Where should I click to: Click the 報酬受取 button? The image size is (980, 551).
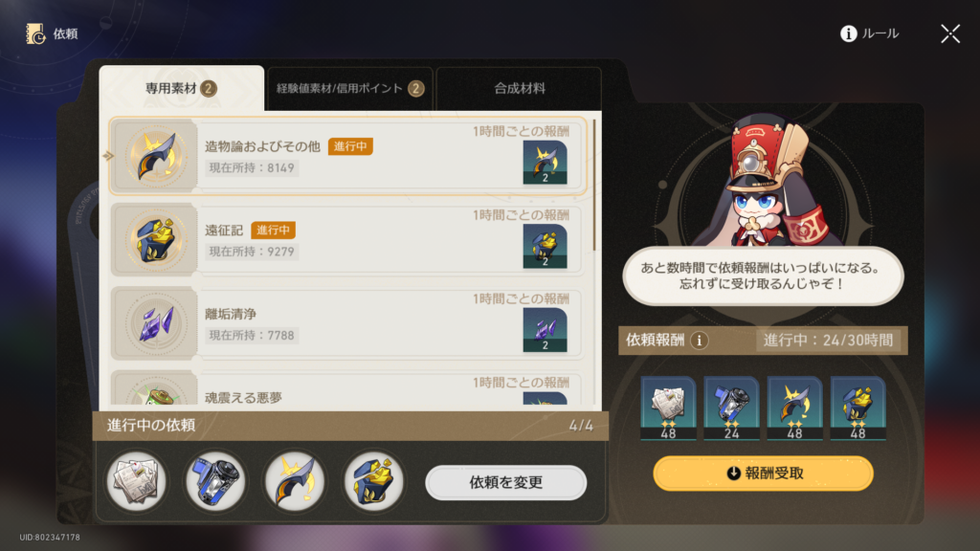[763, 474]
